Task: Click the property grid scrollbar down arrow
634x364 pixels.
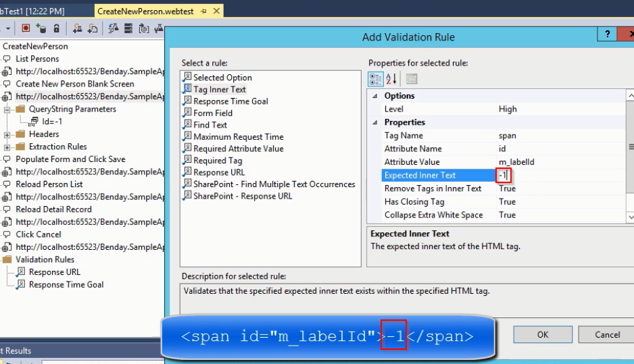Action: tap(630, 217)
